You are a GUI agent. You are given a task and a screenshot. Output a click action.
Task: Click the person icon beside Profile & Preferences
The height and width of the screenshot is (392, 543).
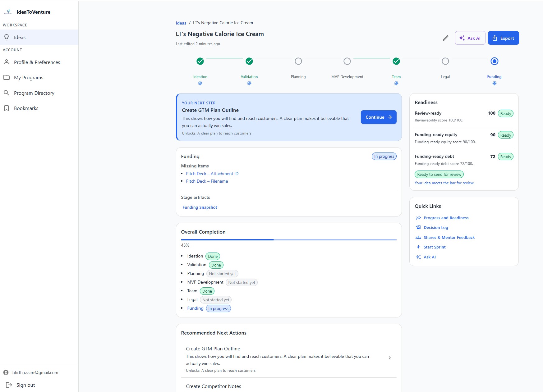(x=7, y=62)
